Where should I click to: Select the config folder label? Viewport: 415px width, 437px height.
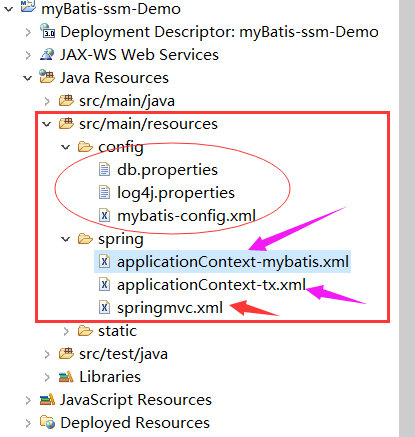point(121,147)
